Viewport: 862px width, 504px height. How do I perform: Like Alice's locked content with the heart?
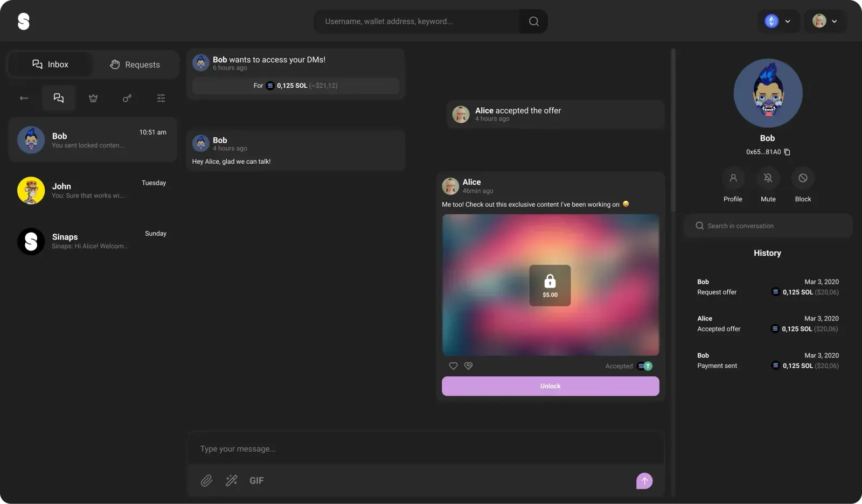453,366
